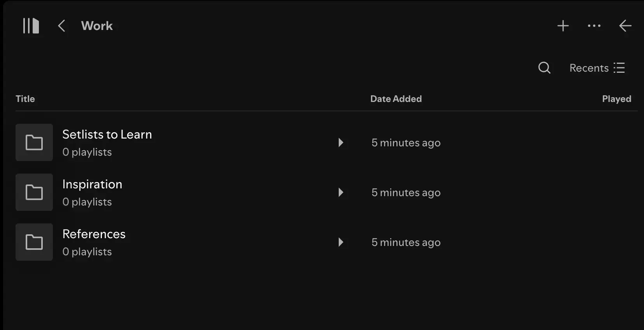The image size is (644, 330).
Task: Click the Your Library icon
Action: tap(31, 26)
